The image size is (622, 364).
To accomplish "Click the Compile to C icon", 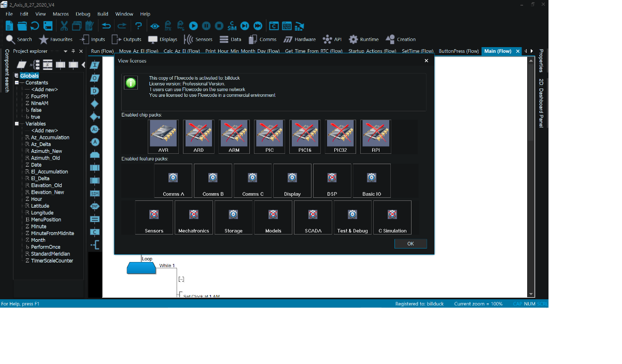I will click(x=274, y=26).
